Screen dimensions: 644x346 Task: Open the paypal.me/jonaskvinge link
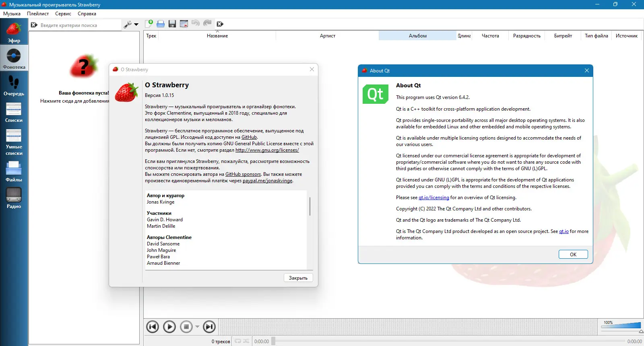click(x=268, y=181)
